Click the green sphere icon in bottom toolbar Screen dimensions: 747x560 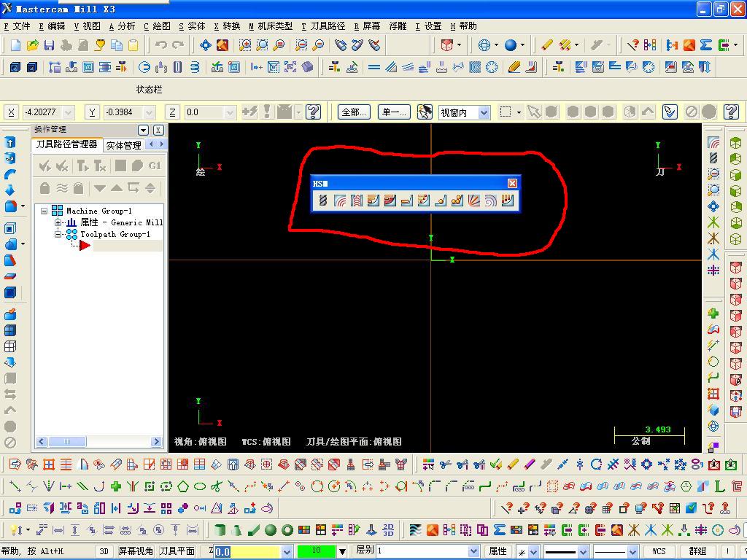click(x=271, y=530)
